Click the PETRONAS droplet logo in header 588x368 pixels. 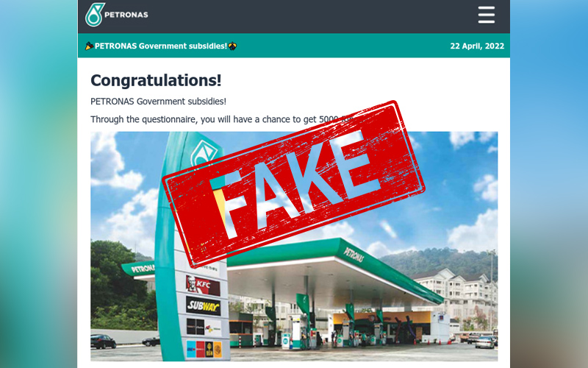pos(95,15)
